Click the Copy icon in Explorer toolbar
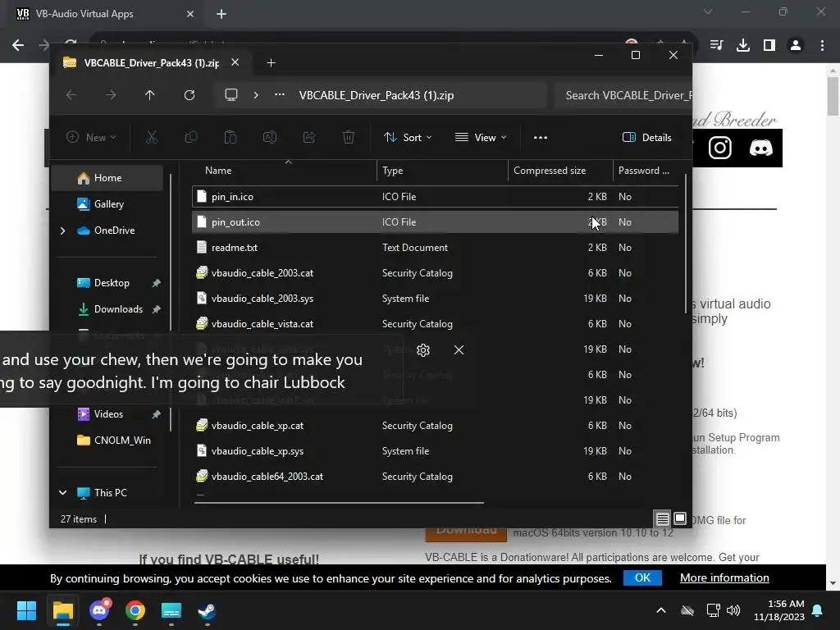The height and width of the screenshot is (630, 840). click(x=190, y=138)
